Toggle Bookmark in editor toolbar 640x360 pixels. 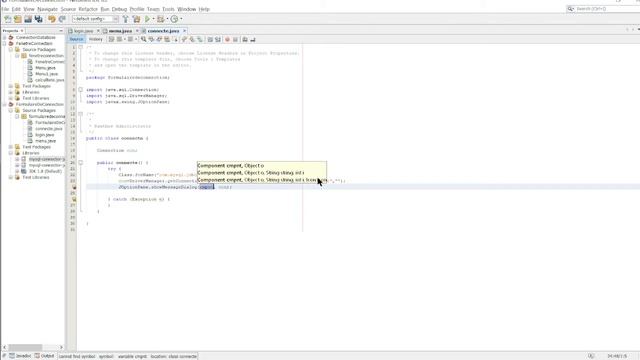click(x=200, y=40)
